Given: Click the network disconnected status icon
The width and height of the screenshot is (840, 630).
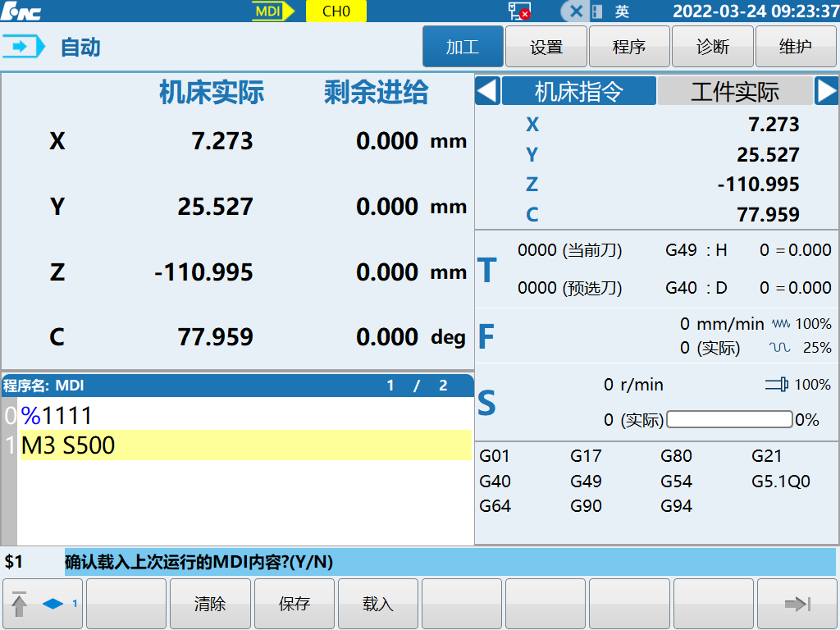Looking at the screenshot, I should 518,11.
